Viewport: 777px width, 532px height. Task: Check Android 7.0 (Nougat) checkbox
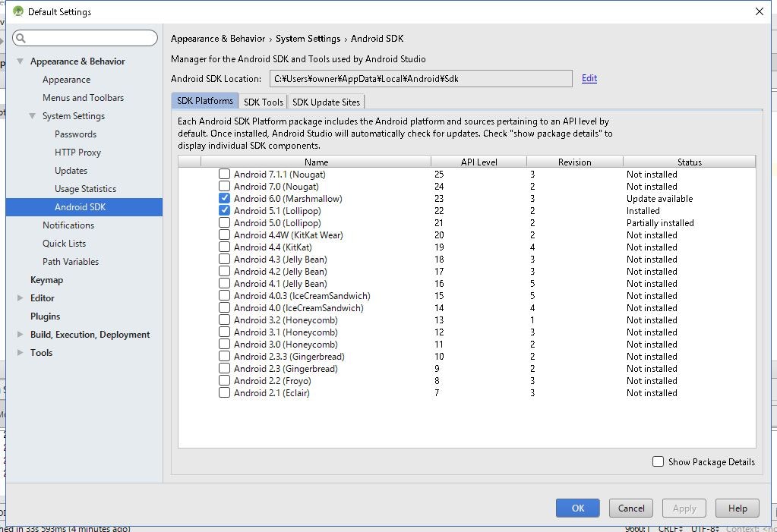point(225,186)
